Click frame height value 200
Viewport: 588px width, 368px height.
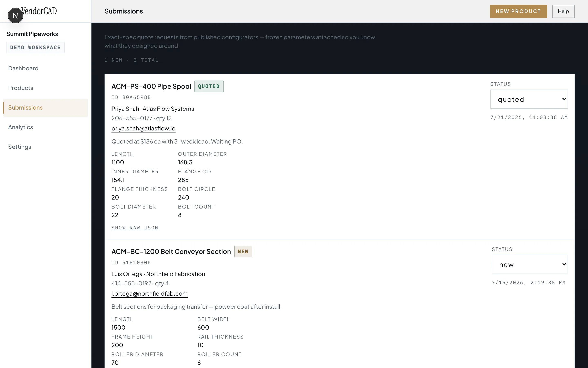point(117,345)
